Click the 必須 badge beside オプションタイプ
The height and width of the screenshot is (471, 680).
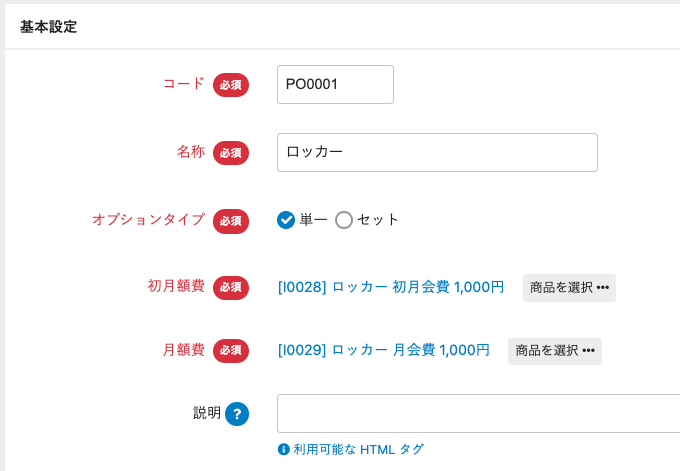(230, 220)
